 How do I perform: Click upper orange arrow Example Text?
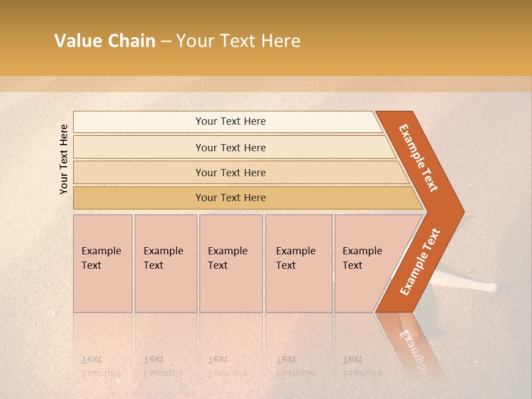419,158
